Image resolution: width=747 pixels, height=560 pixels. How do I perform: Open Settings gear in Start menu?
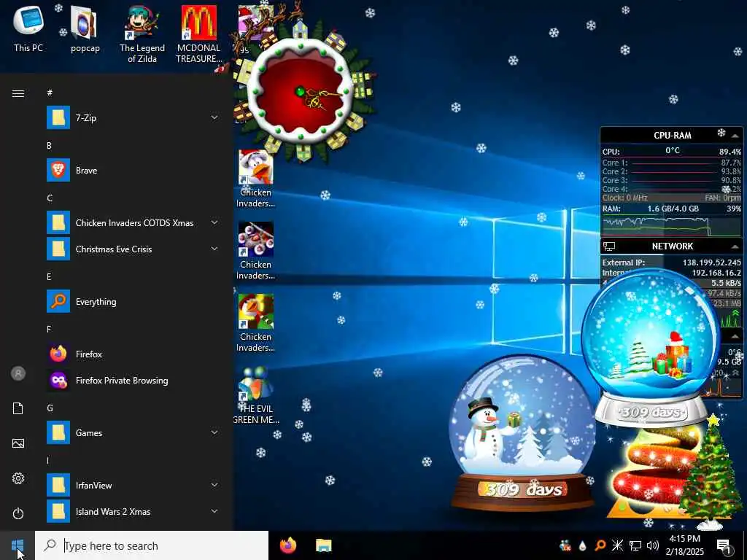[x=18, y=478]
